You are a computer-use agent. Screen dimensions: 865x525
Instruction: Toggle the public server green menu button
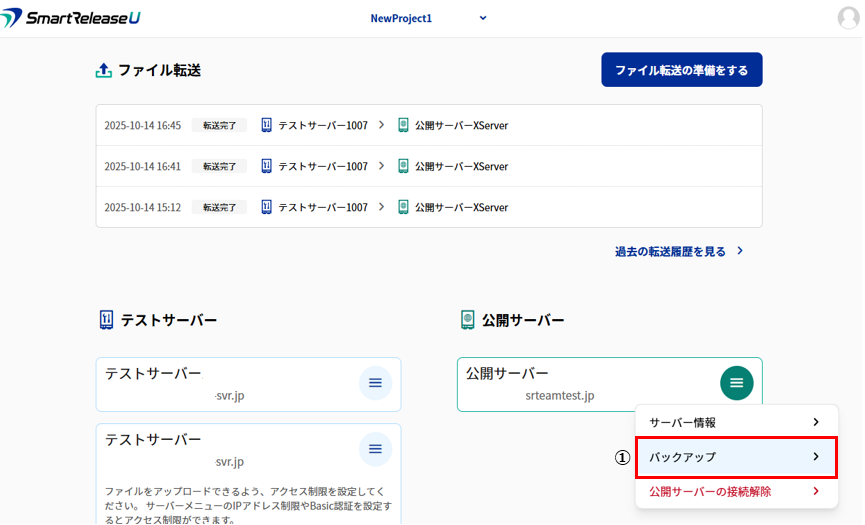tap(736, 383)
